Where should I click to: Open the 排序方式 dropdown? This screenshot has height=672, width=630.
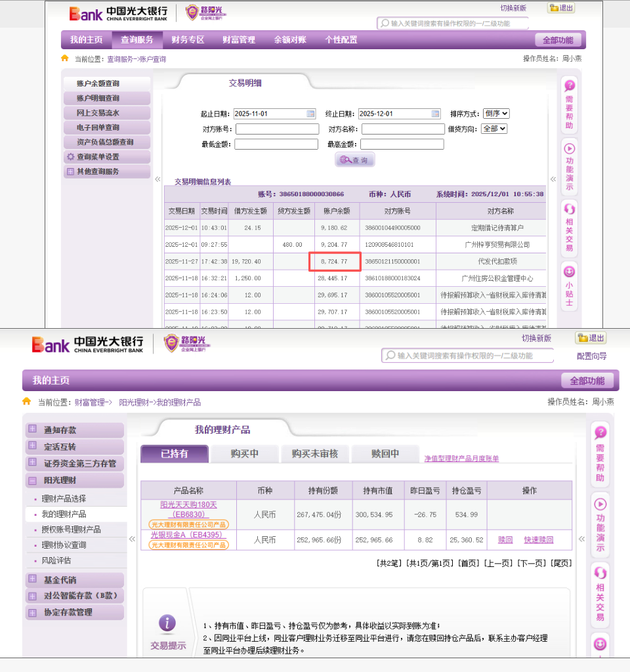tap(495, 114)
